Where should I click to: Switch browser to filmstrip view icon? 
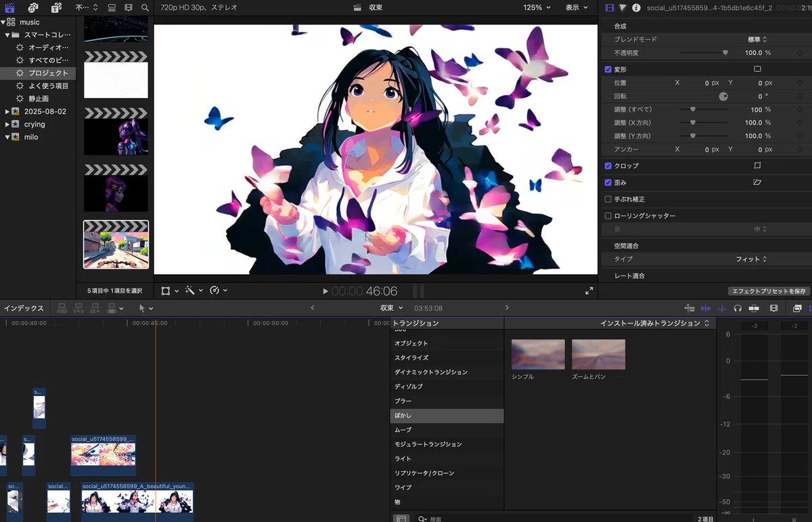[x=129, y=7]
